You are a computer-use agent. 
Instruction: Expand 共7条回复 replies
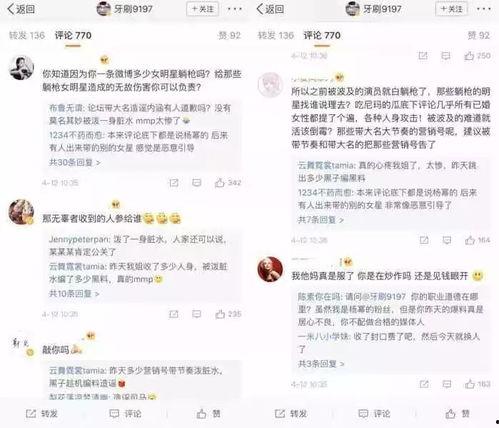[x=321, y=220]
